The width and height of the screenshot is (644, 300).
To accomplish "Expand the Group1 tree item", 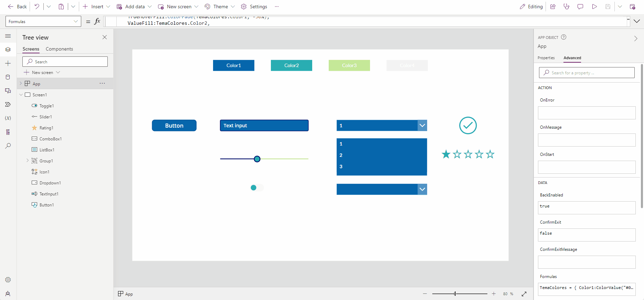I will pos(28,161).
